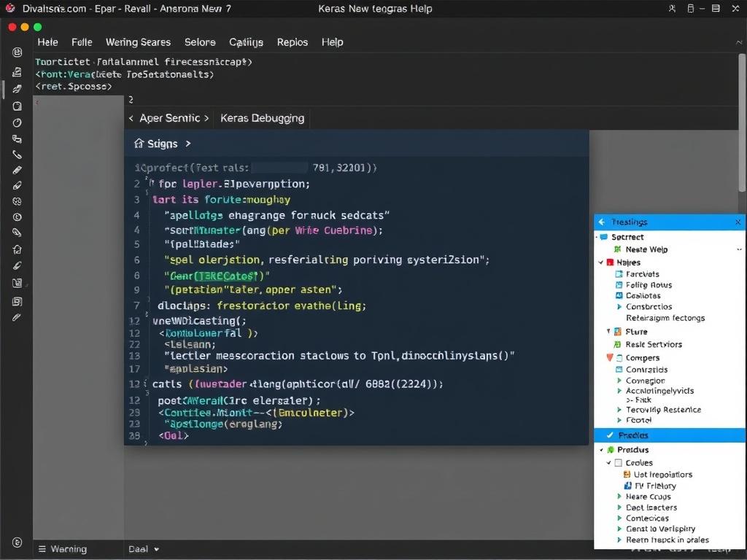Click the blue back arrow in Frestings panel
Image resolution: width=747 pixels, height=560 pixels.
tap(602, 222)
